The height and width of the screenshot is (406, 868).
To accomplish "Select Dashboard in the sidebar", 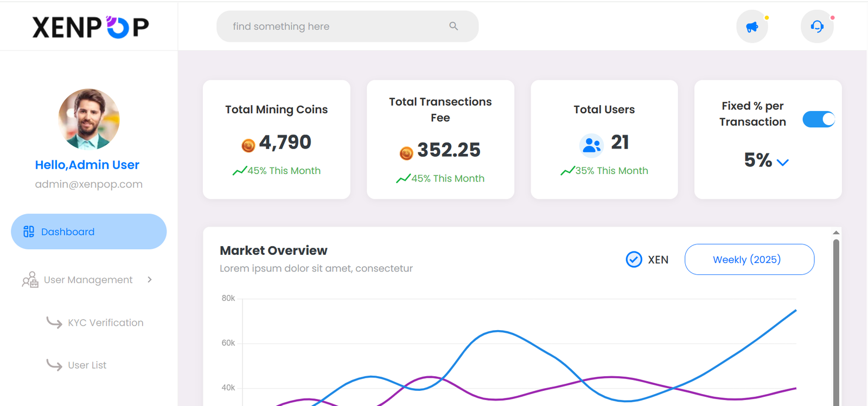I will [x=88, y=231].
